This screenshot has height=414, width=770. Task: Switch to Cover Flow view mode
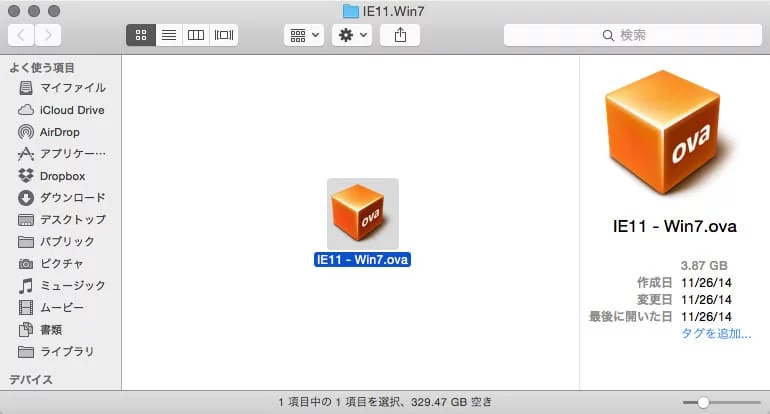pyautogui.click(x=224, y=35)
